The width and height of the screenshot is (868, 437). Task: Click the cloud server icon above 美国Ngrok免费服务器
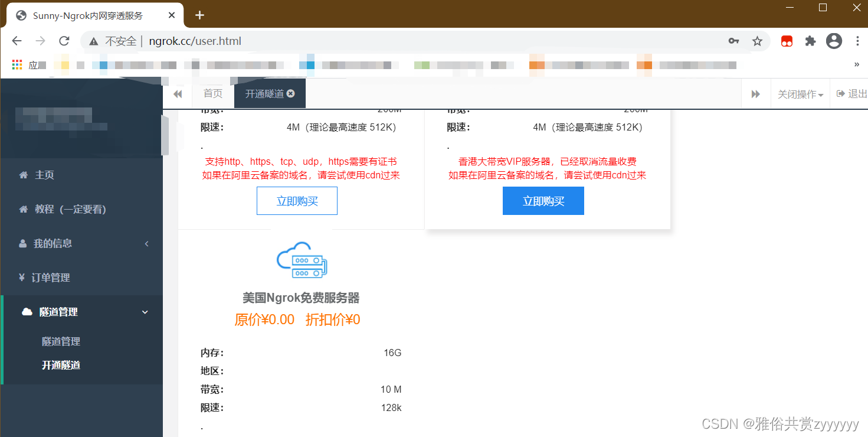tap(302, 260)
